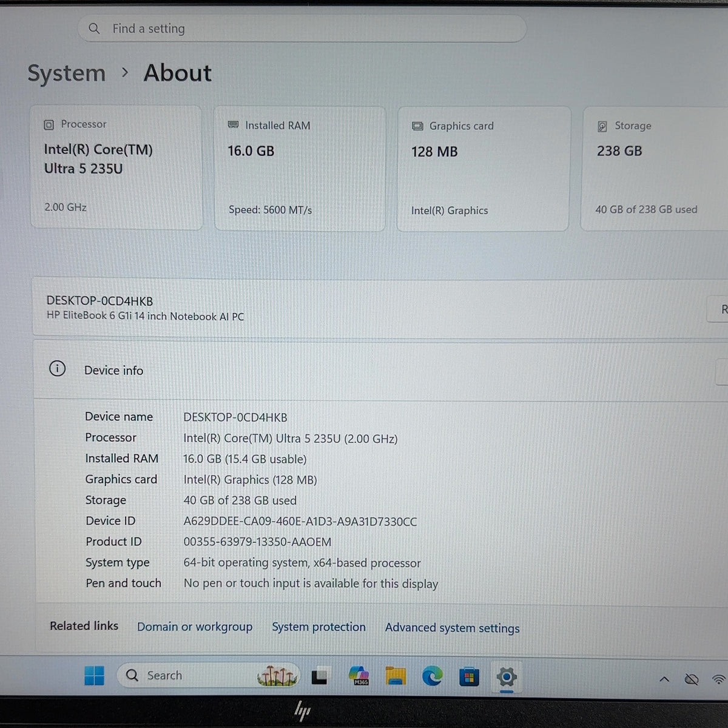Click the 40 GB of 238 GB used card text

click(x=646, y=209)
